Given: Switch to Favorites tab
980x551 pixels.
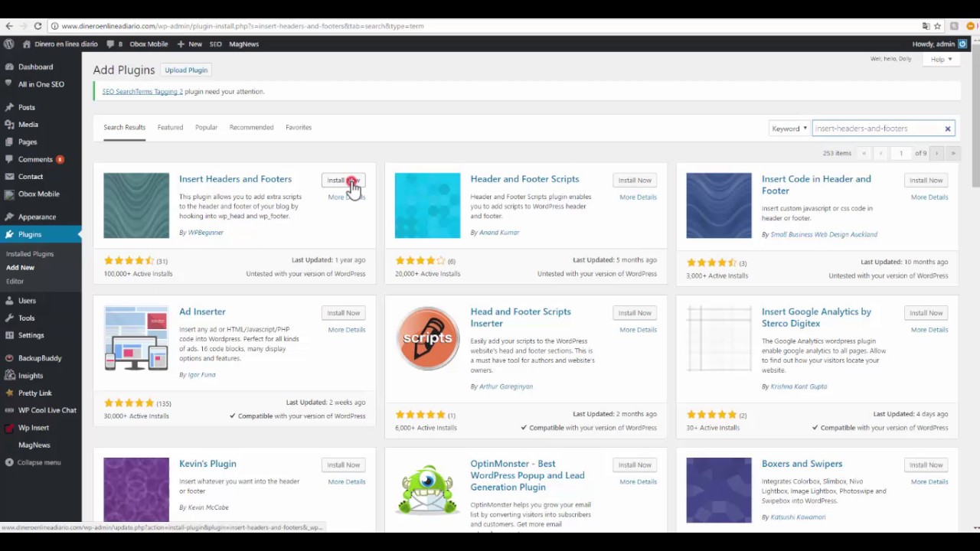Looking at the screenshot, I should coord(299,127).
